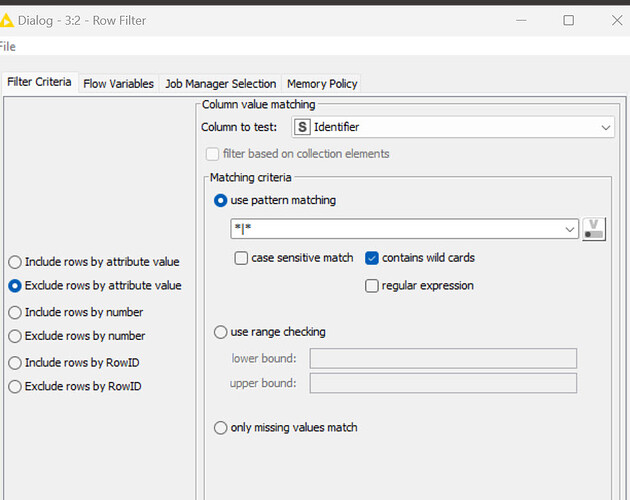Image resolution: width=630 pixels, height=500 pixels.
Task: Enable the regular expression checkbox
Action: (372, 286)
